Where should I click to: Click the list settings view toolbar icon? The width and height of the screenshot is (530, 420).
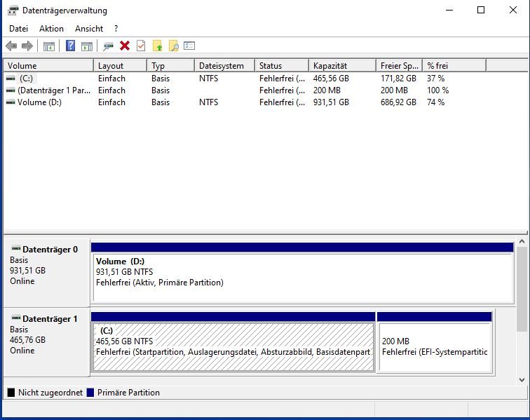(x=189, y=46)
